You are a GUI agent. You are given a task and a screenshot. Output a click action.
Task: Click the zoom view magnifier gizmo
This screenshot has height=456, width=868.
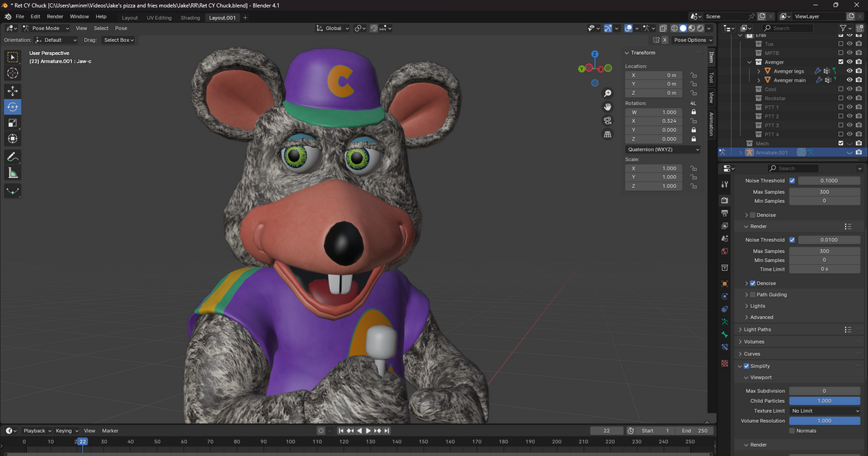[x=608, y=93]
